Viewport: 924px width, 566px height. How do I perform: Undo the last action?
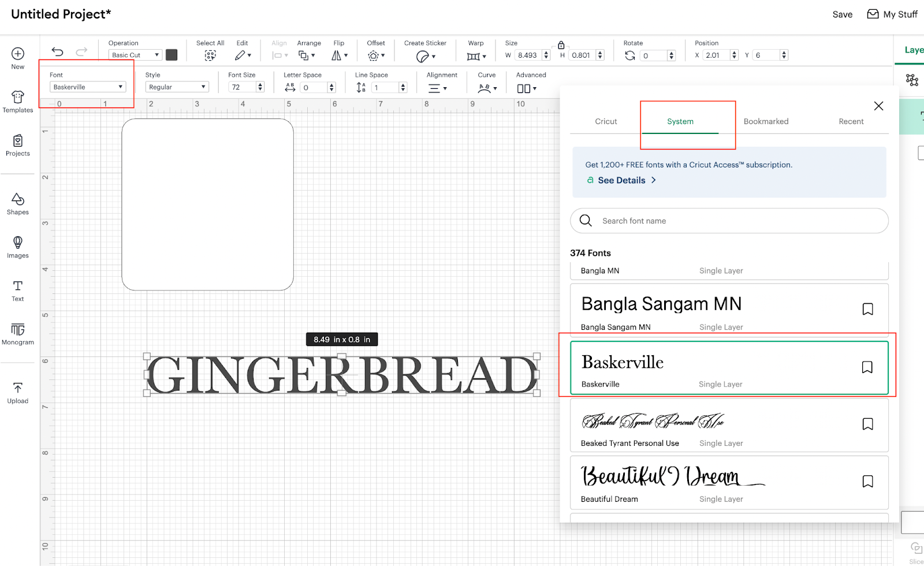click(57, 51)
